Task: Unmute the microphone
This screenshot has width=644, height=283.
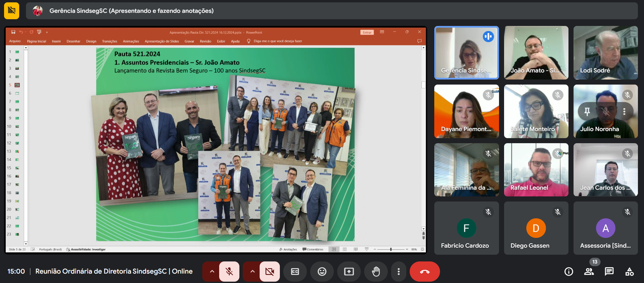Action: [x=229, y=272]
